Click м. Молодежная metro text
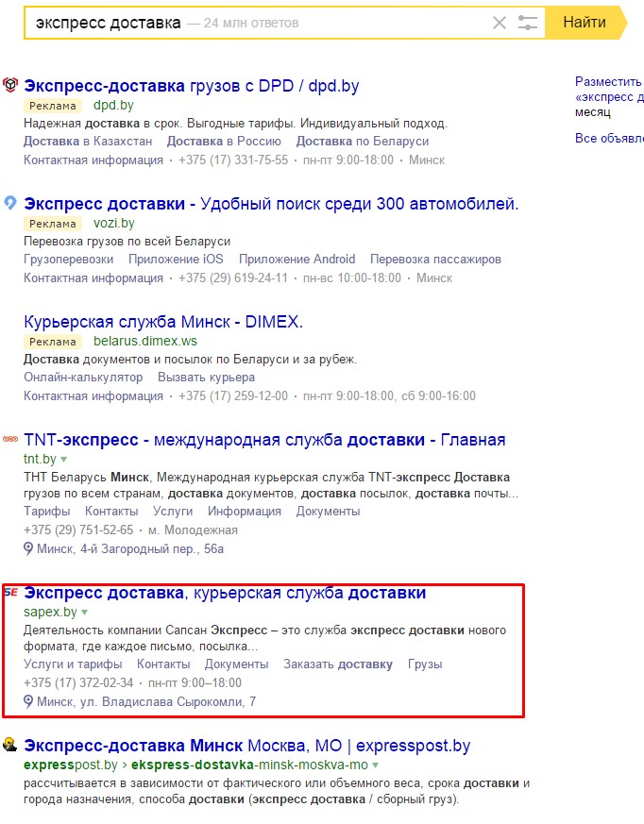644x824 pixels. 193,530
